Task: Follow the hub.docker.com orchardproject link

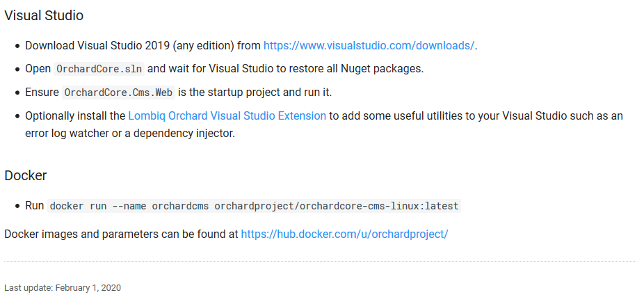Action: [x=344, y=234]
